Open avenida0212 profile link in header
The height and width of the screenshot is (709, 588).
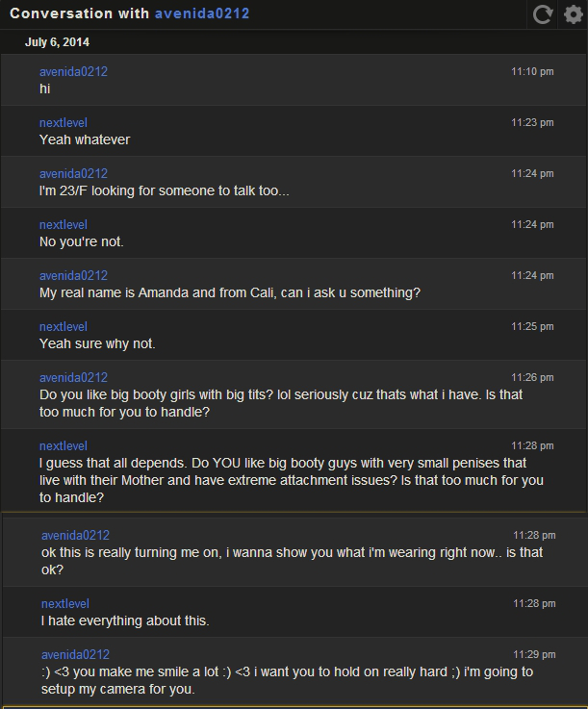202,13
